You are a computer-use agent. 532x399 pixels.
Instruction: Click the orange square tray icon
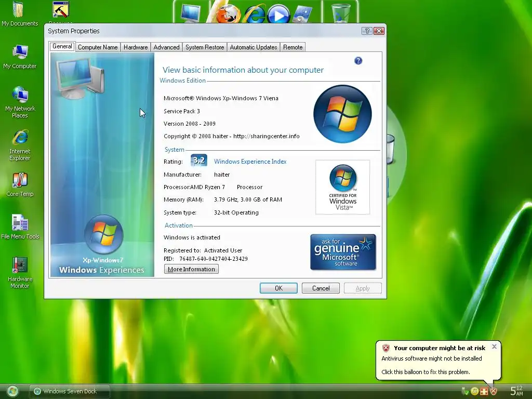(484, 391)
